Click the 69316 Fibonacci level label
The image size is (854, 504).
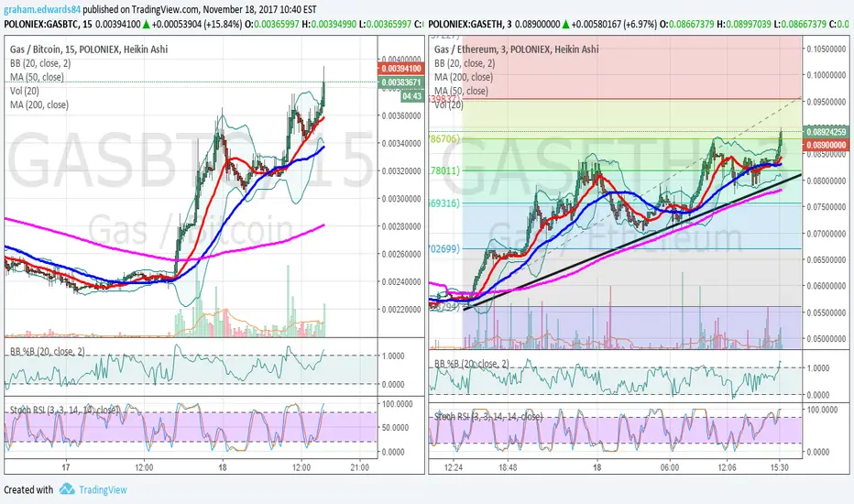(444, 203)
